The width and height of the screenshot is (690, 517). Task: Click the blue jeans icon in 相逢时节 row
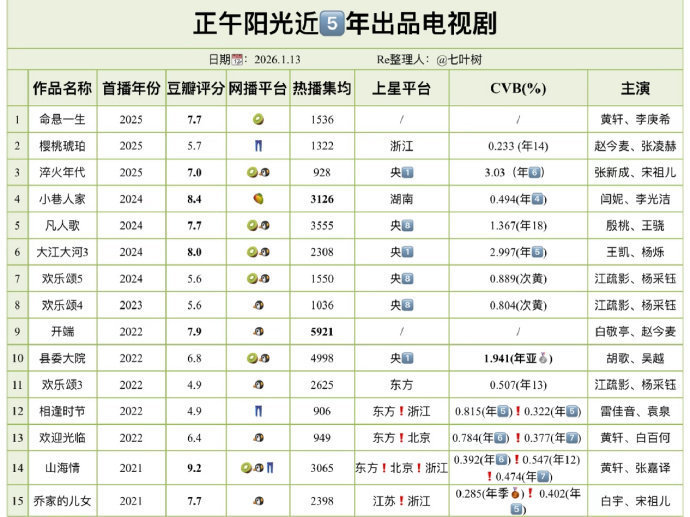258,411
